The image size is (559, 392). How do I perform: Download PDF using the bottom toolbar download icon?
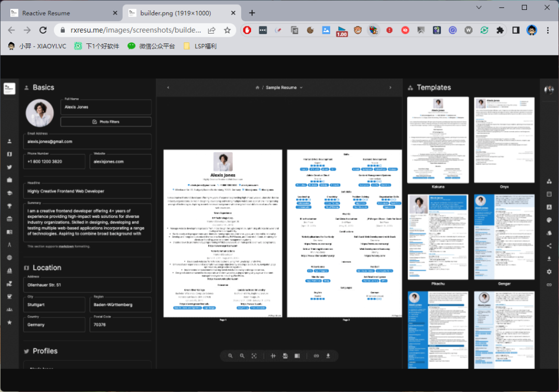[x=328, y=356]
